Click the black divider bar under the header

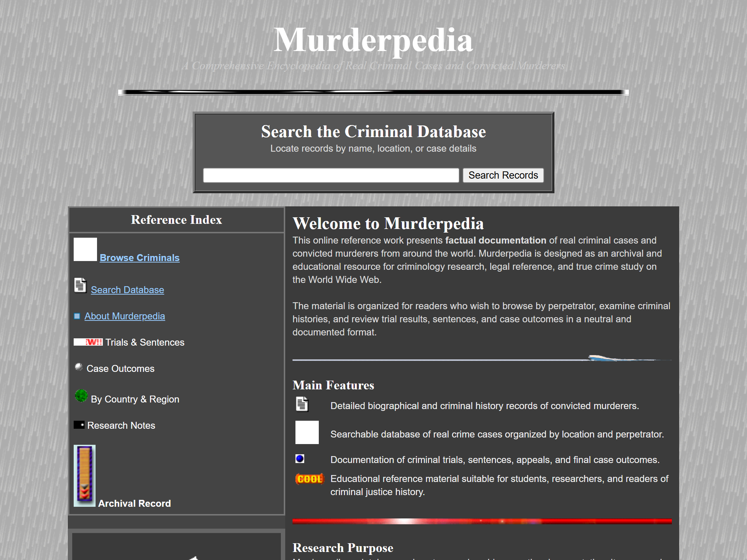pos(373,92)
